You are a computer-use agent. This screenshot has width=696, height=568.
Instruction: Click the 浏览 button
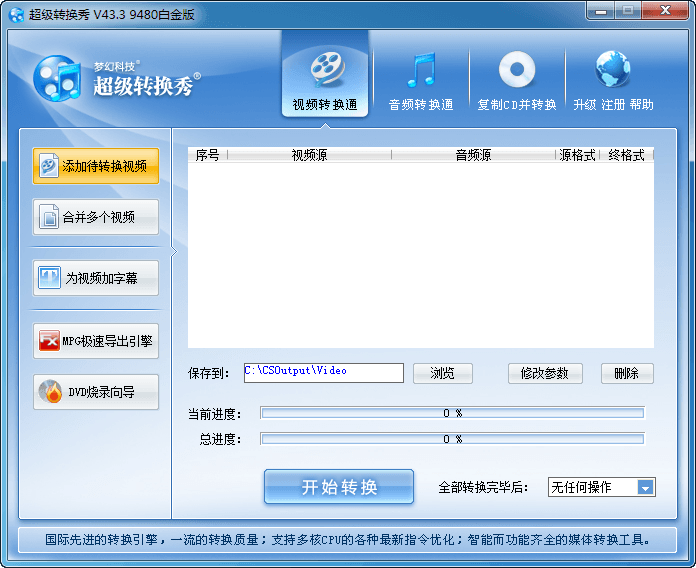pos(443,373)
